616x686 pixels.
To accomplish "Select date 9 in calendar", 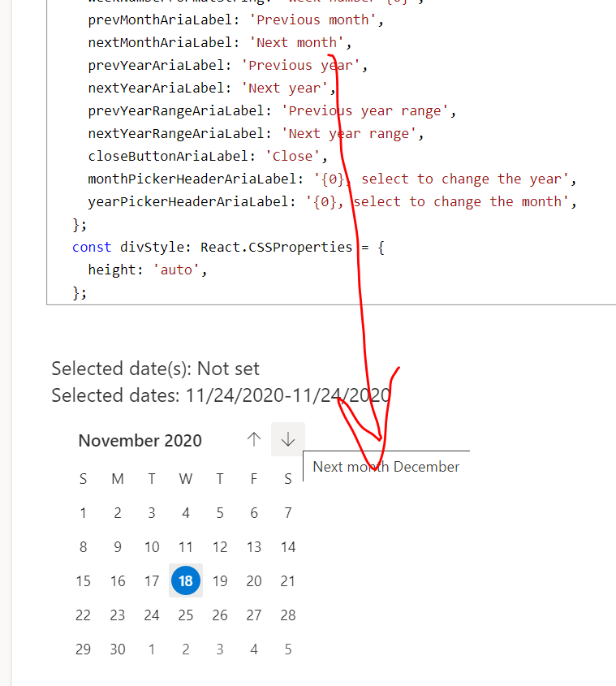I will coord(117,547).
